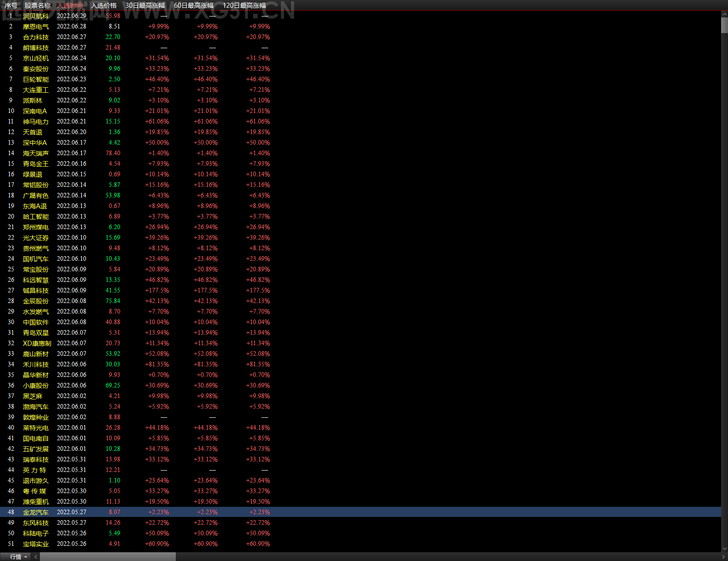Image resolution: width=728 pixels, height=561 pixels.
Task: Sort by the 60日最高涨幅 column header
Action: (194, 6)
